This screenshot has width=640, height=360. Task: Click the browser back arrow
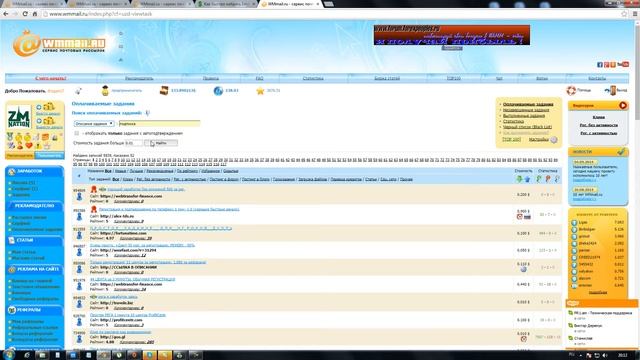pos(6,14)
